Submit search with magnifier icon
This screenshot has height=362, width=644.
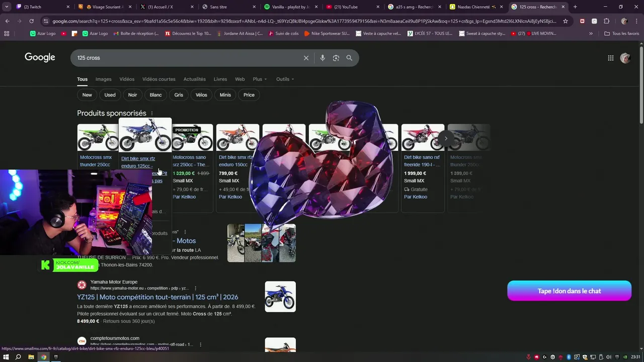pyautogui.click(x=349, y=58)
